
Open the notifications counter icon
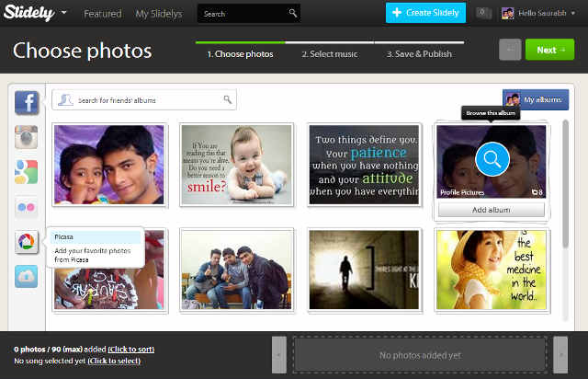click(483, 13)
